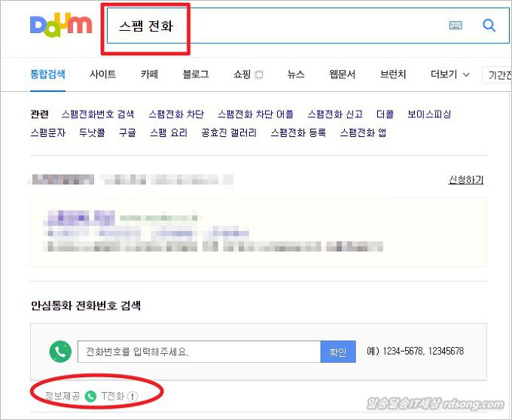Open the info exclamation icon next to T전화
Image resolution: width=512 pixels, height=420 pixels.
pyautogui.click(x=133, y=397)
